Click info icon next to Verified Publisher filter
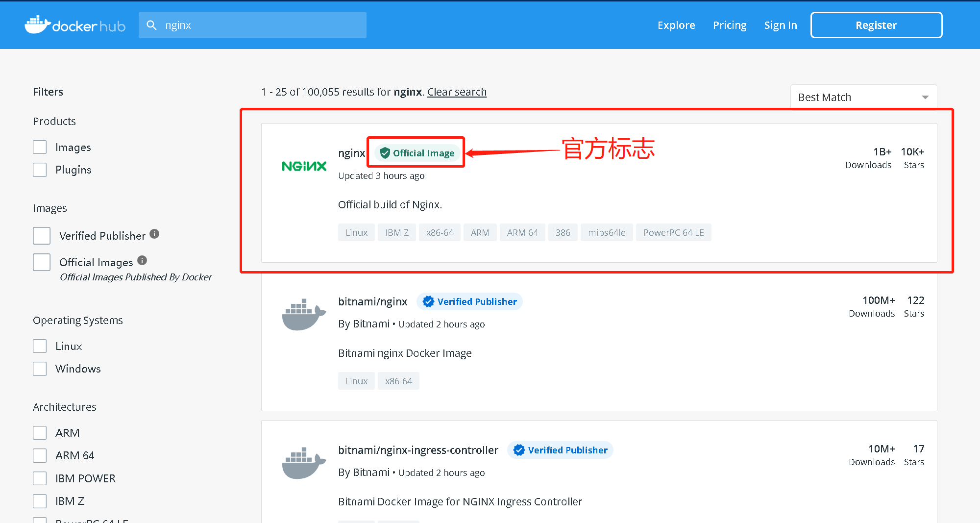 point(154,234)
